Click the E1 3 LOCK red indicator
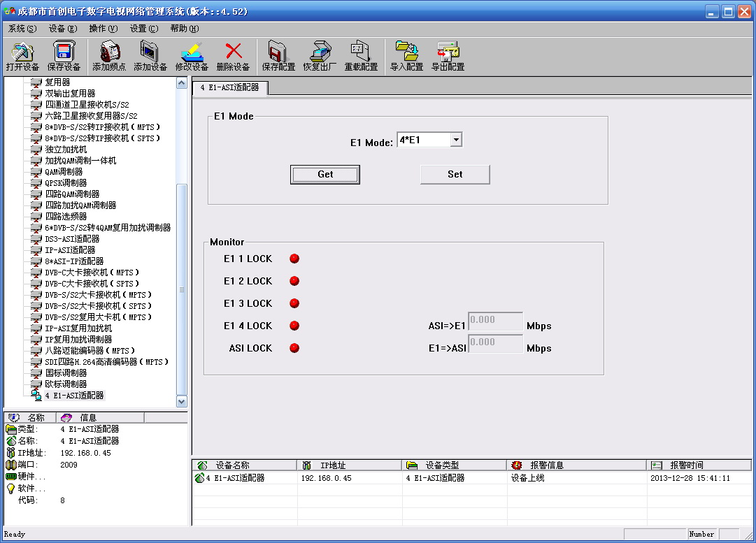 [294, 303]
